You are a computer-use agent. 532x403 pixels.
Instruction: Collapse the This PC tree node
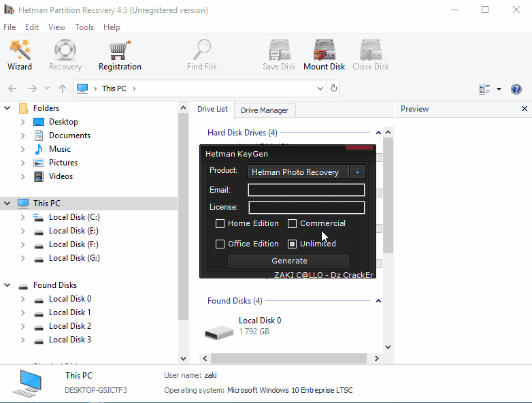click(7, 203)
